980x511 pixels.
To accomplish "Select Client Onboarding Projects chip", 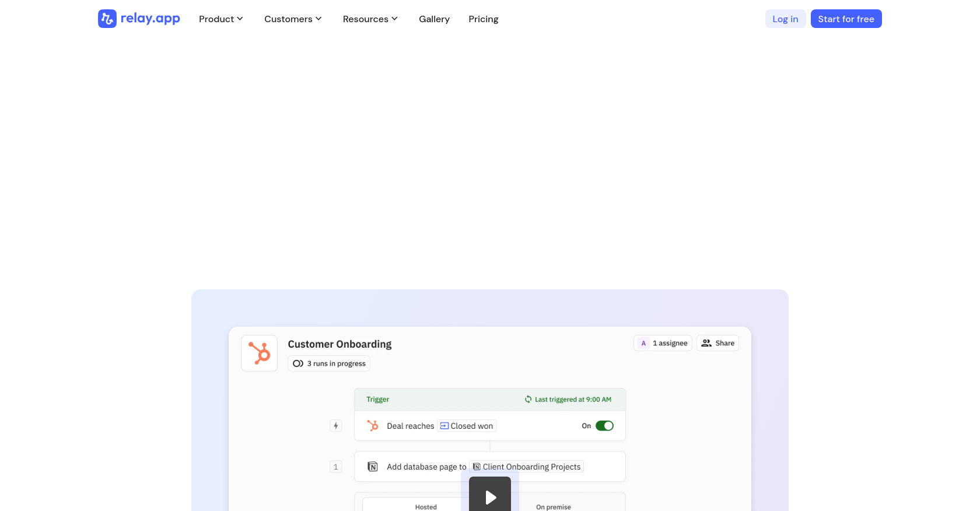I will coord(527,467).
